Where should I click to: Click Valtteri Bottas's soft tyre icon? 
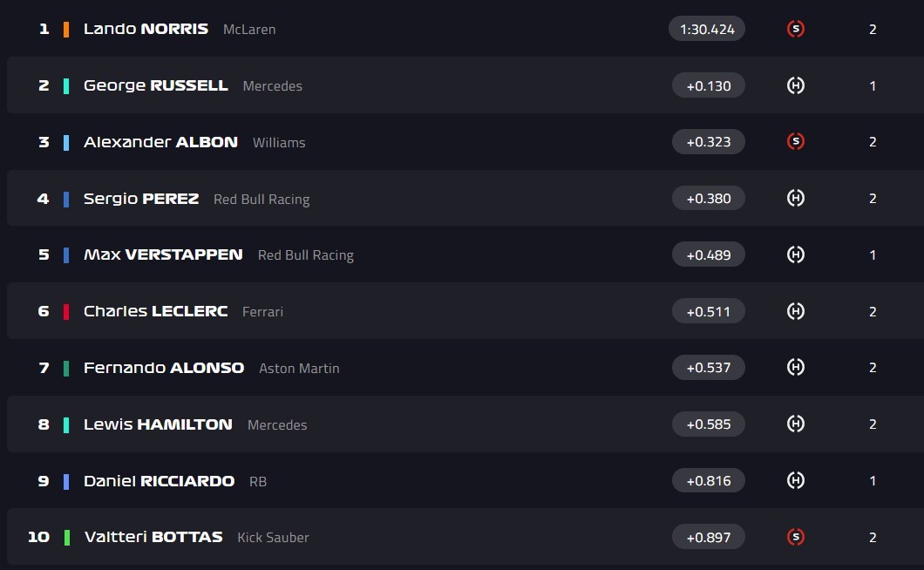pos(795,537)
